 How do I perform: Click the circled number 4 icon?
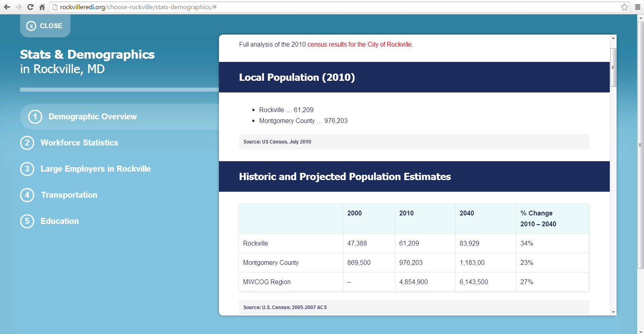pos(27,195)
